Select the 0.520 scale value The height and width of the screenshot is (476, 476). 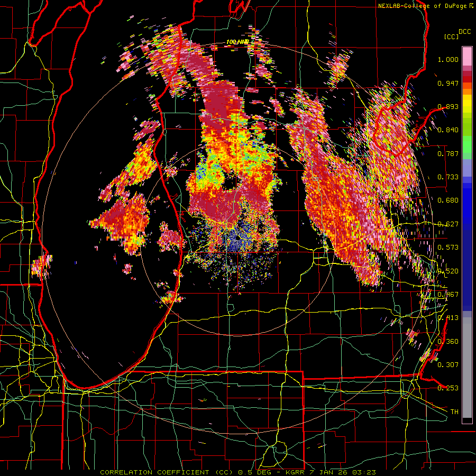tap(448, 271)
